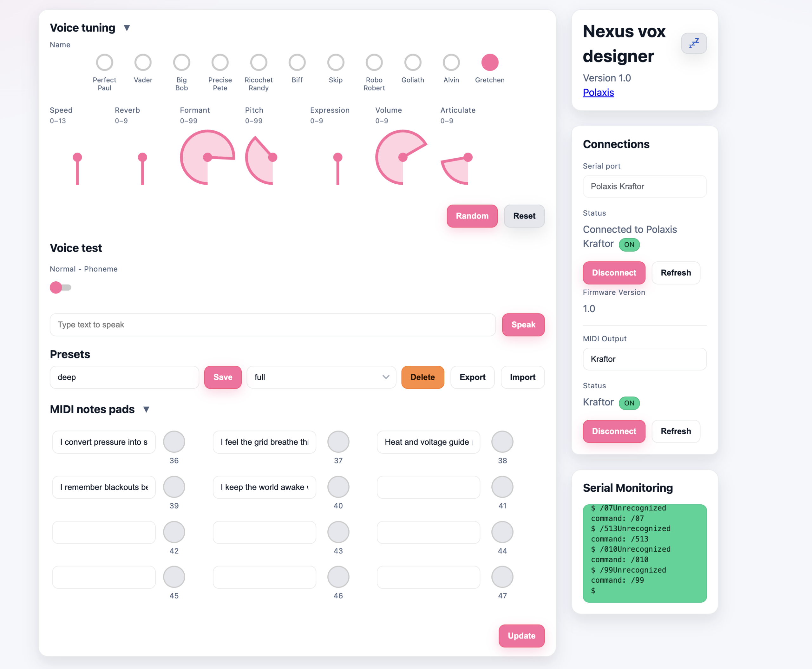Click the Articulate dial knob
812x669 pixels.
(468, 157)
